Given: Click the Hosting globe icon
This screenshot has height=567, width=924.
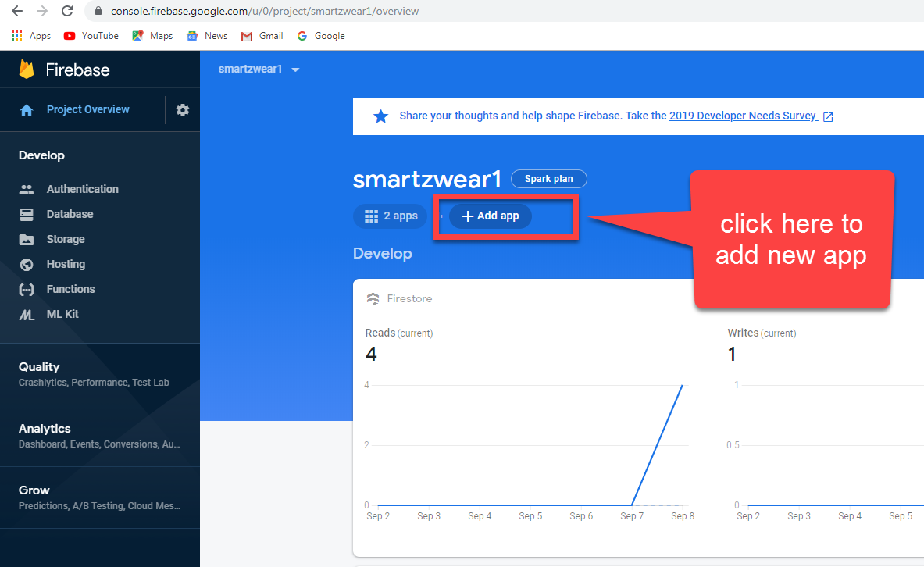Looking at the screenshot, I should [27, 265].
